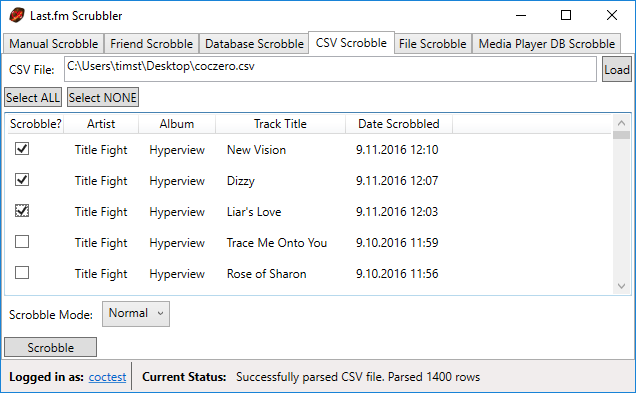Click Title Fight artist in Rose of Sharon row
Viewport: 636px width, 393px height.
101,274
